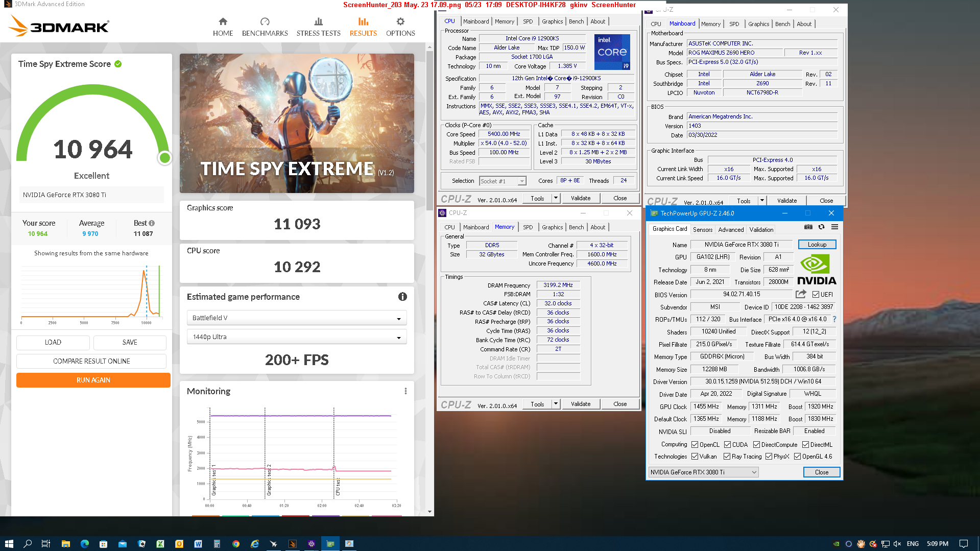Image resolution: width=980 pixels, height=551 pixels.
Task: Click scroll-down arrow in 3DMark results
Action: [429, 511]
